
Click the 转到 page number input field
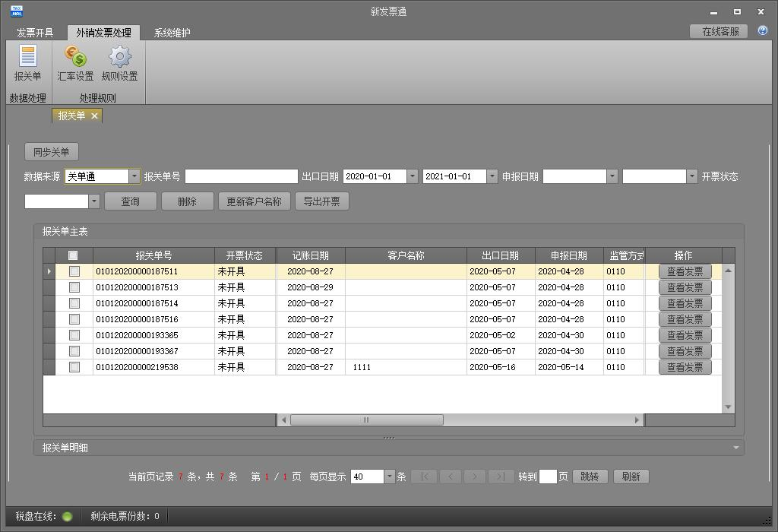[548, 477]
